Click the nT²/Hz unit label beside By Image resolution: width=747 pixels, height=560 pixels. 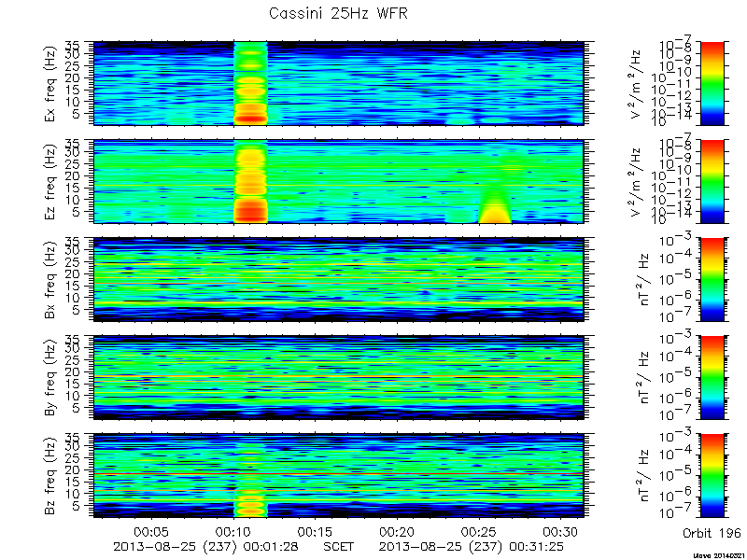(x=643, y=378)
